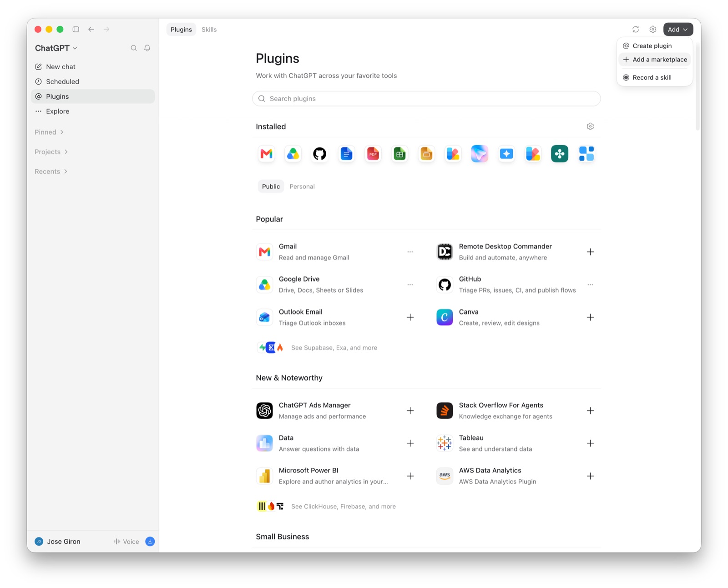The height and width of the screenshot is (588, 728).
Task: Open the installed blue sparkle plugin icon
Action: (506, 154)
